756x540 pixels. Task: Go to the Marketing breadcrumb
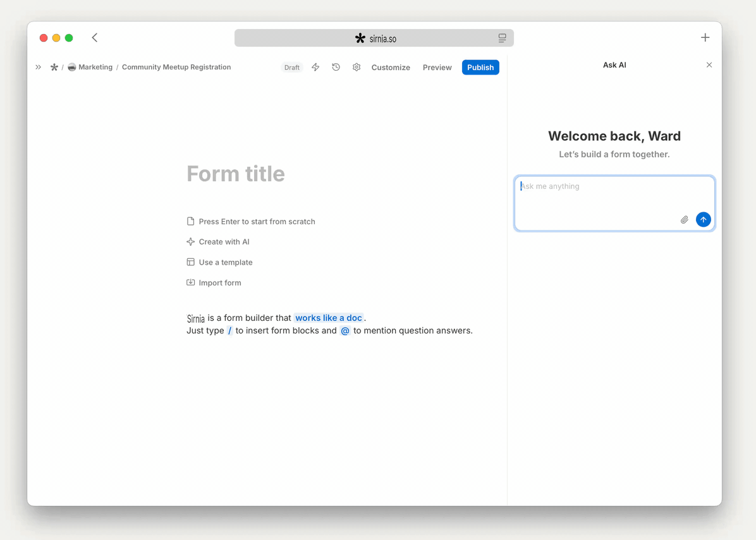95,68
